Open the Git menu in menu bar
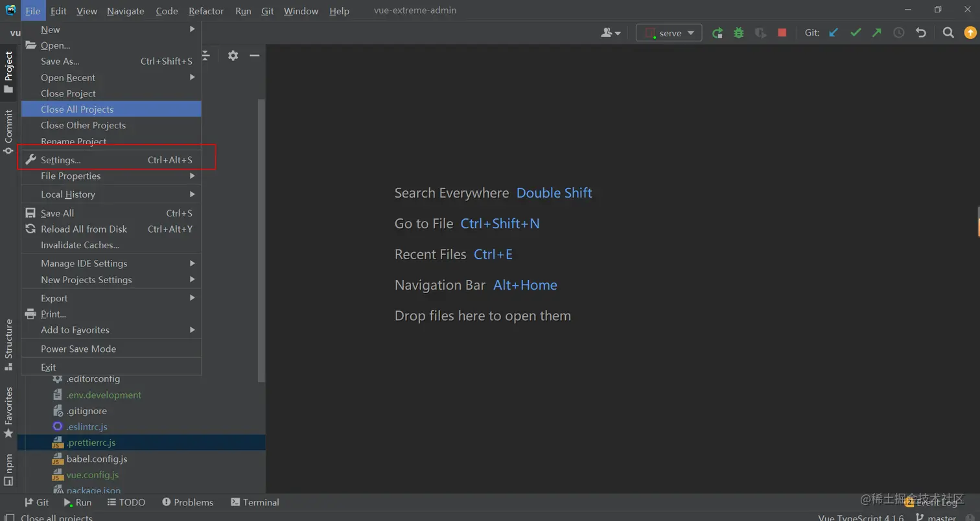980x521 pixels. click(x=267, y=11)
